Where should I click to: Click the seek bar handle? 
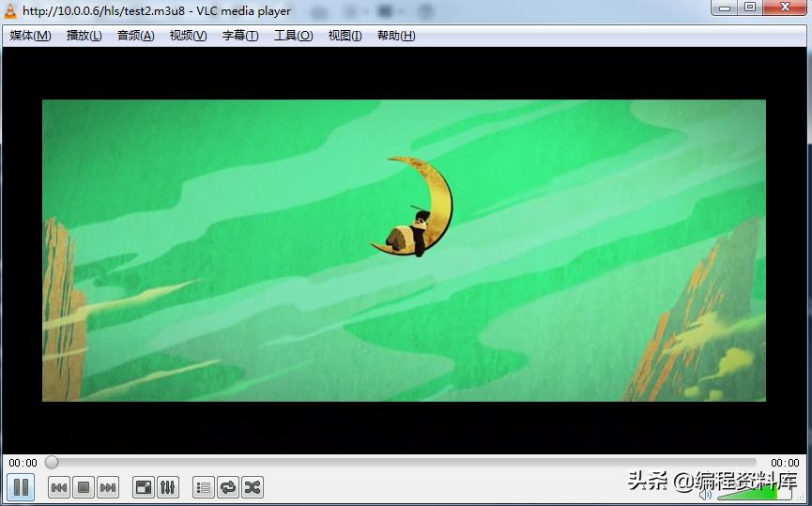[52, 462]
